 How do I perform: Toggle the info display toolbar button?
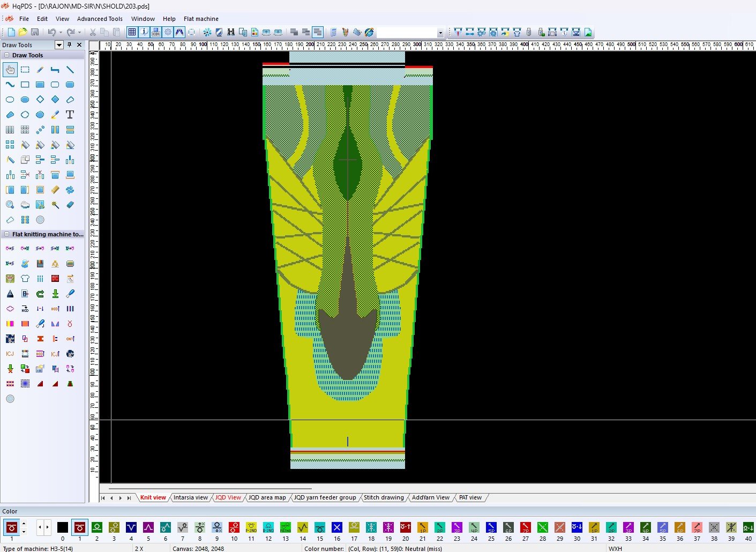click(144, 33)
